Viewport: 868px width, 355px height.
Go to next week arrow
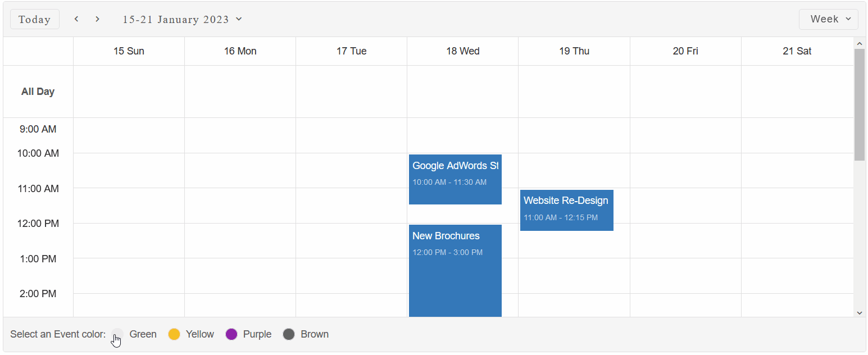click(x=97, y=19)
